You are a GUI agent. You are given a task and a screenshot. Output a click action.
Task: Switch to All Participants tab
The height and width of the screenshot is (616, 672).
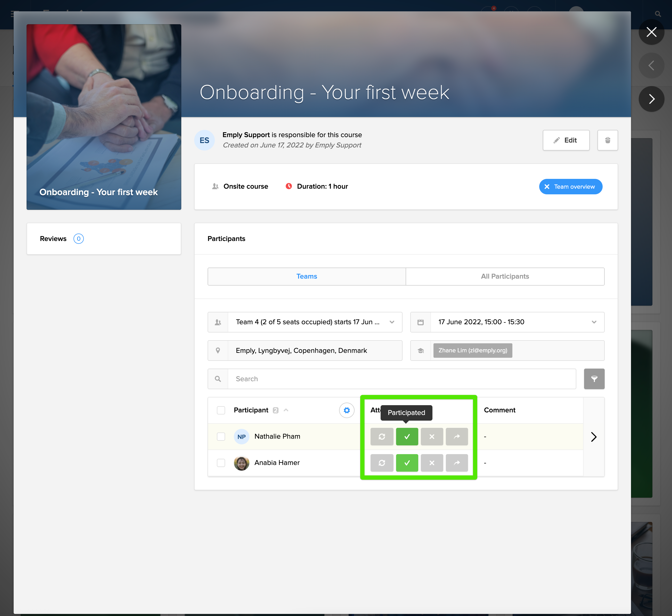click(x=505, y=276)
